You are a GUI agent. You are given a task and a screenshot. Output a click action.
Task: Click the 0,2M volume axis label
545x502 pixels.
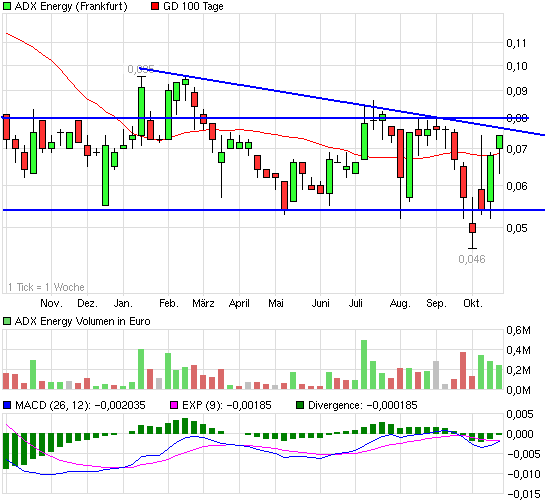tap(518, 370)
